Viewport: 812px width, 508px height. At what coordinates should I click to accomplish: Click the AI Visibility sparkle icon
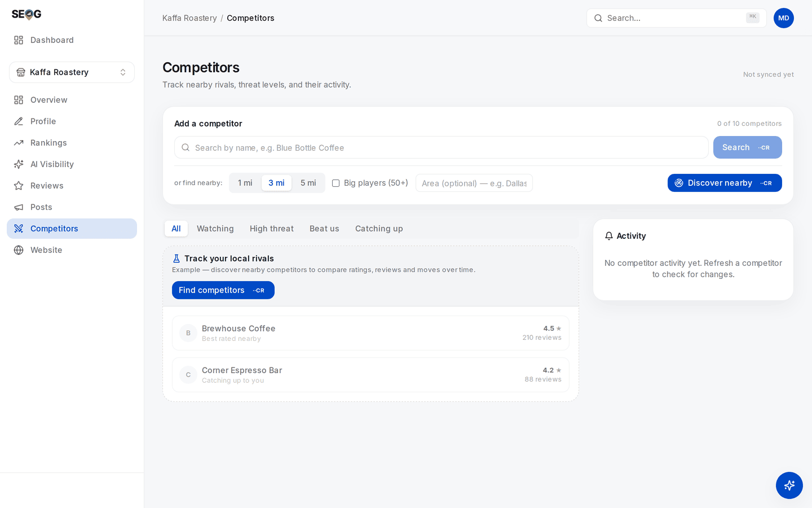[19, 164]
